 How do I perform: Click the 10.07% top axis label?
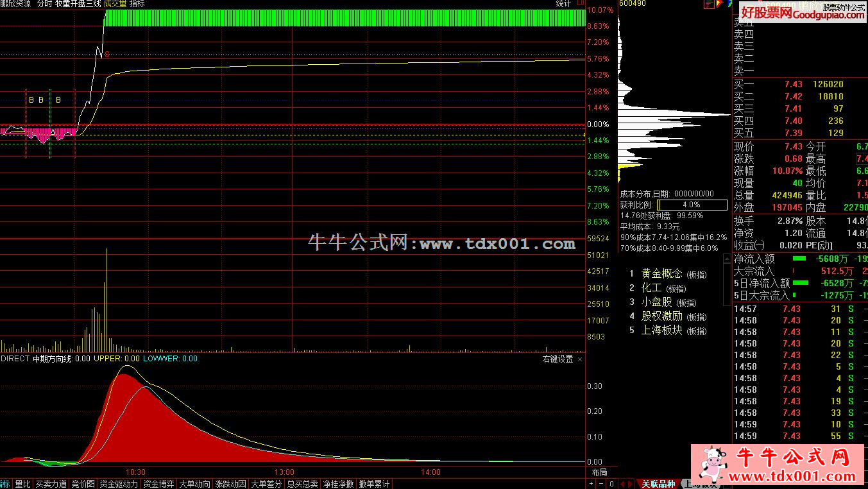tap(600, 10)
